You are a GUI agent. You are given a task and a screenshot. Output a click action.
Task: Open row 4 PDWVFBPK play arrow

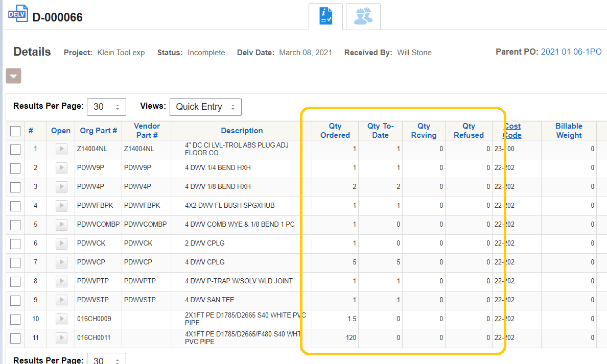coord(61,206)
